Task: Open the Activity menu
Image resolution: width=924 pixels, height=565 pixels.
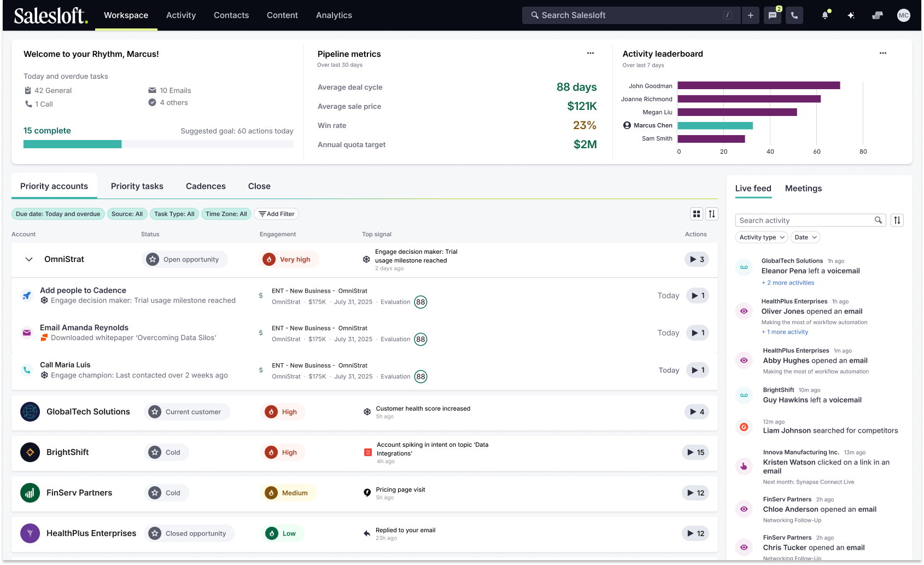Action: 181,15
